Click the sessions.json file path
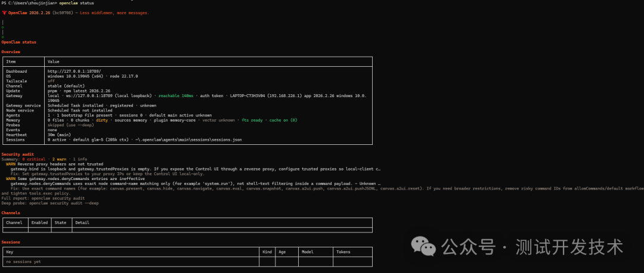Screen dimensions: 644x273 [x=188, y=139]
